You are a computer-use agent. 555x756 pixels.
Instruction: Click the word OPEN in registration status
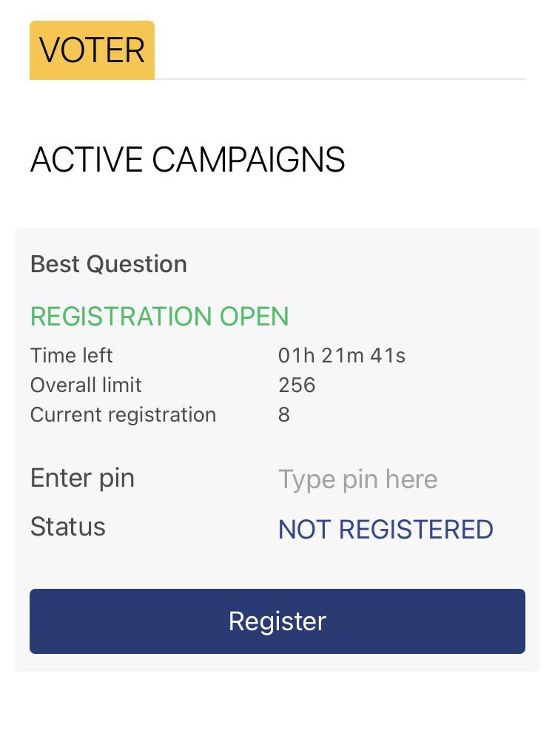pyautogui.click(x=254, y=317)
